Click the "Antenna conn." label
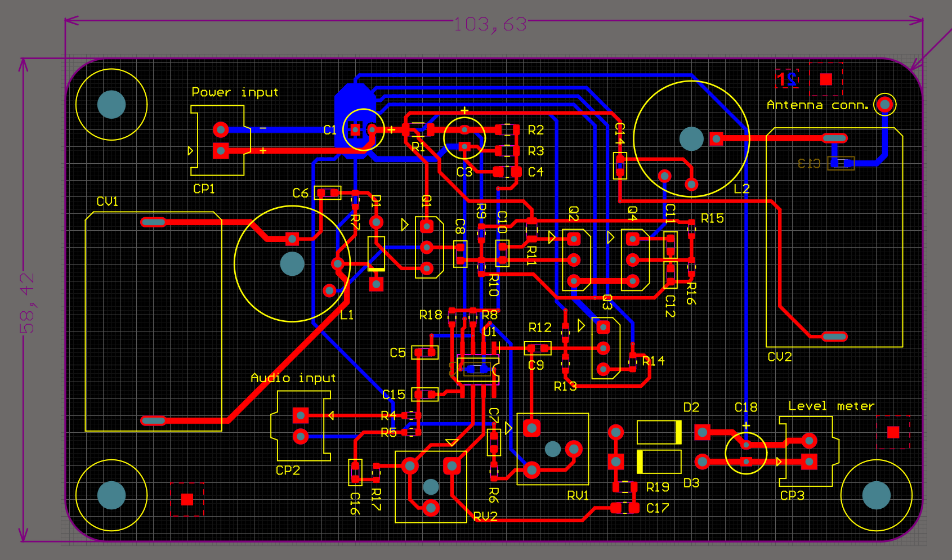 click(818, 105)
